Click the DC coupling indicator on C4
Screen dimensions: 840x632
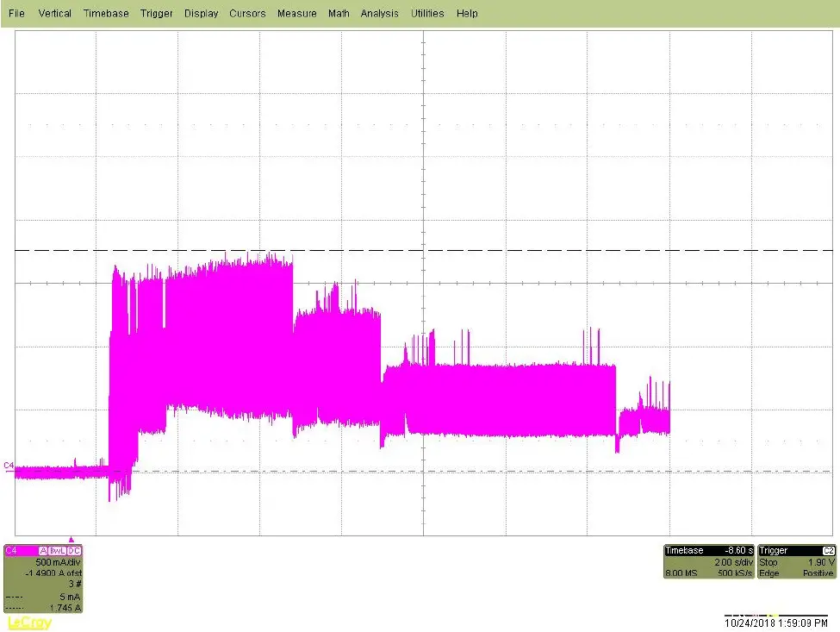[x=74, y=550]
